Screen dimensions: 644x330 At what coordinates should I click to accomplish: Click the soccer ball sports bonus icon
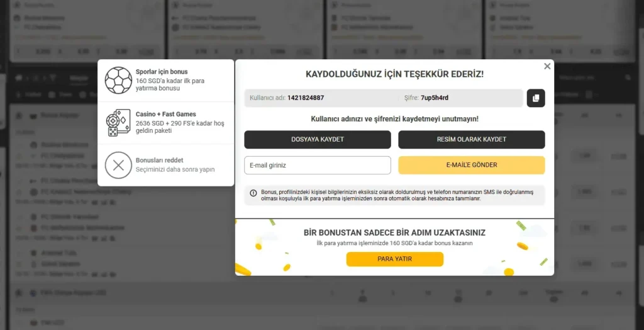pyautogui.click(x=118, y=81)
